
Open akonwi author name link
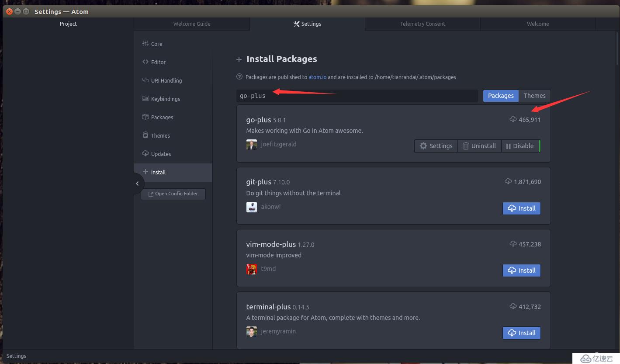[x=271, y=207]
